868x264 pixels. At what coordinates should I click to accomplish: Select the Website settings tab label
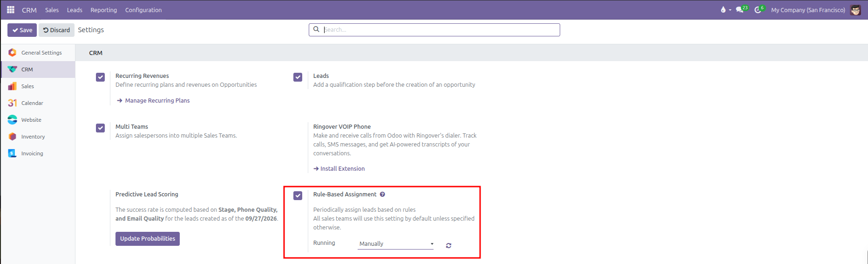31,120
